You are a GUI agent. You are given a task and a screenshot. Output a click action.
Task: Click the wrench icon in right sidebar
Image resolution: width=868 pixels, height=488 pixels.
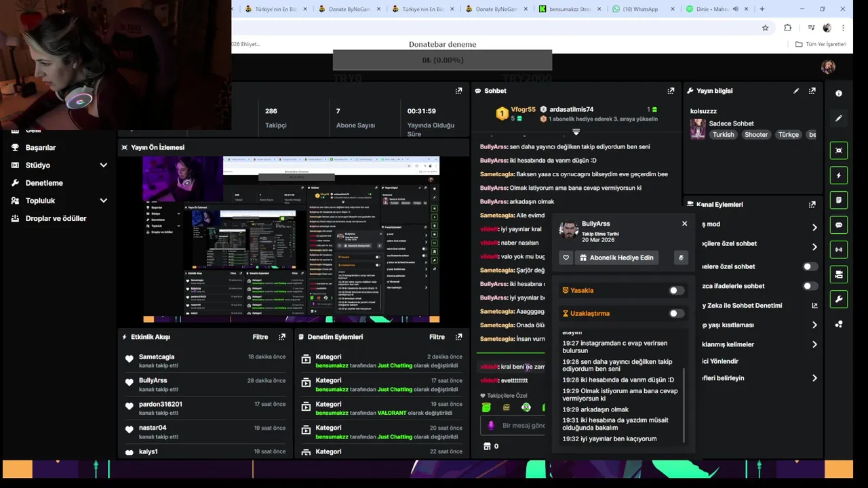(839, 299)
